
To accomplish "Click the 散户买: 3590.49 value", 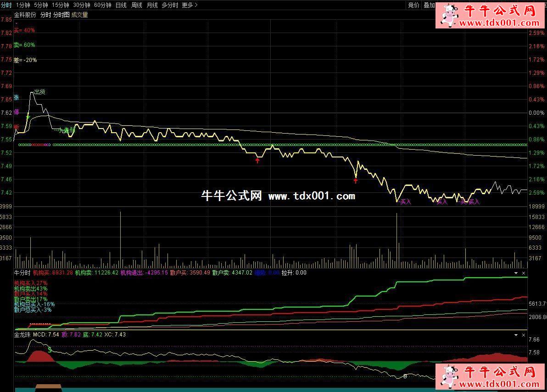I will tap(190, 273).
